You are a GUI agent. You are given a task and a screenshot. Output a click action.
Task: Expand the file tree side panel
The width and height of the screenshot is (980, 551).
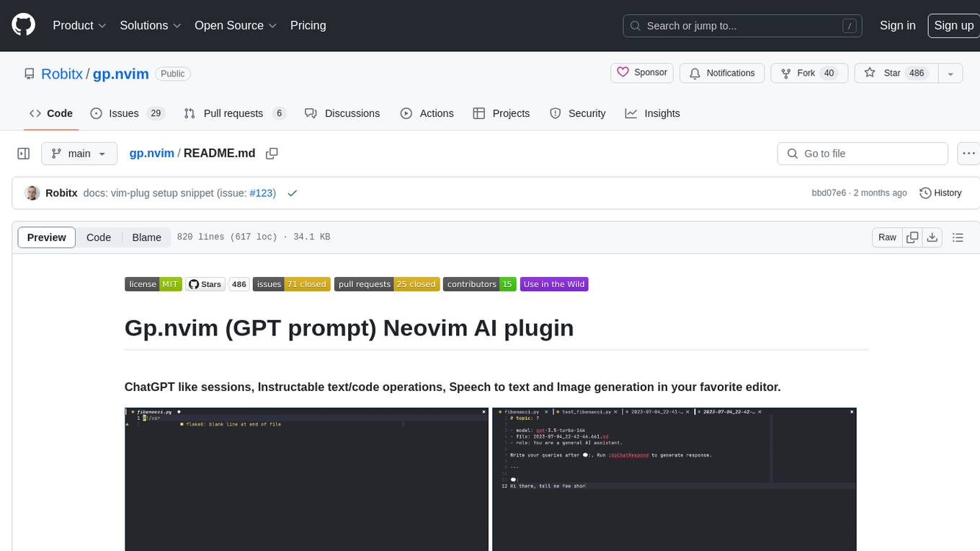(x=23, y=154)
